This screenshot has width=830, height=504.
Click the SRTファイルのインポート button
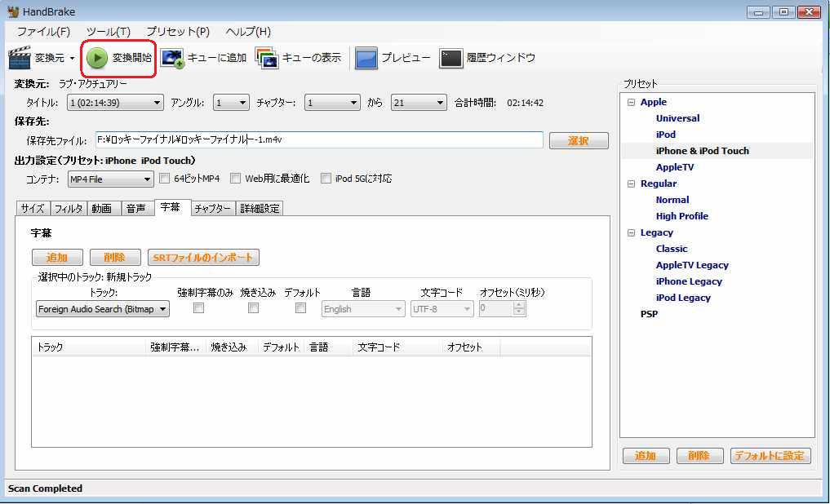(203, 258)
